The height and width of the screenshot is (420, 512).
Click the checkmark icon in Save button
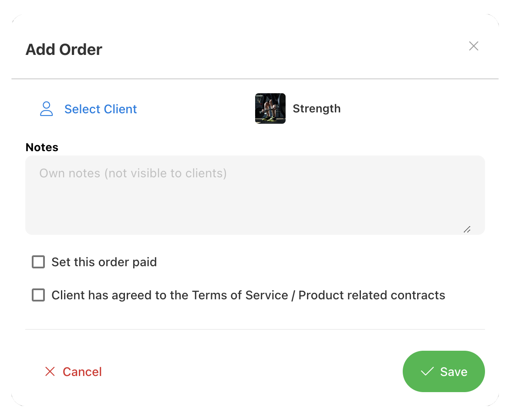pyautogui.click(x=427, y=372)
